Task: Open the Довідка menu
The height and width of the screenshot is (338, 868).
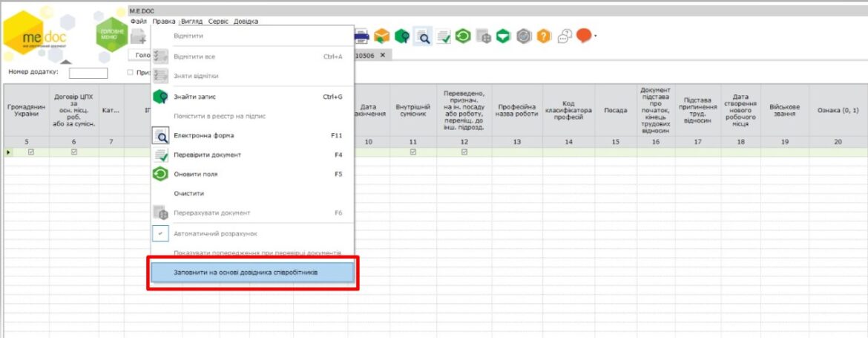Action: coord(246,22)
